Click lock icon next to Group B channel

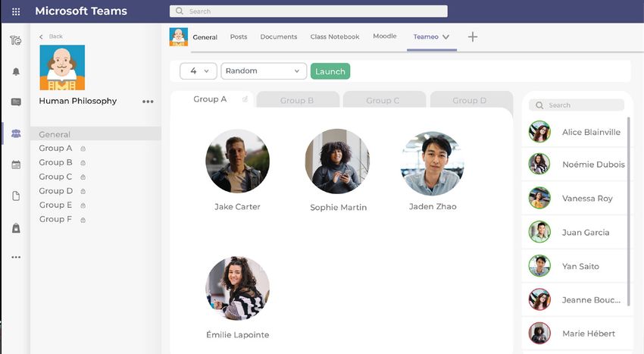click(83, 163)
